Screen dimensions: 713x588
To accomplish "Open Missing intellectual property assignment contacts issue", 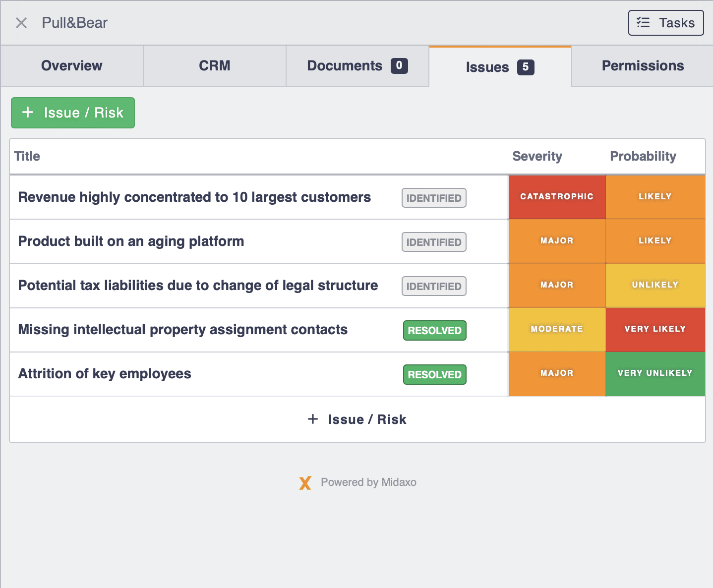I will tap(183, 330).
